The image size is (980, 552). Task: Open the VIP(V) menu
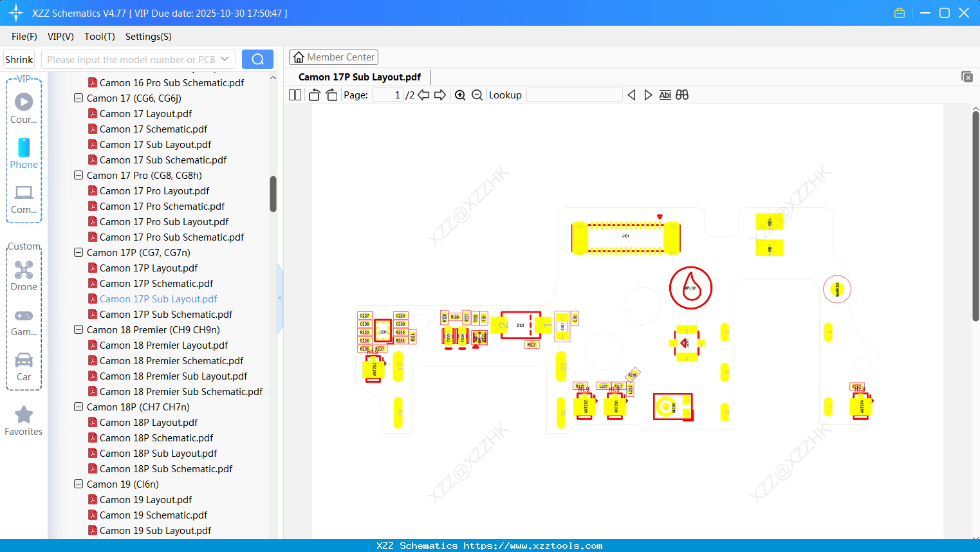point(60,37)
